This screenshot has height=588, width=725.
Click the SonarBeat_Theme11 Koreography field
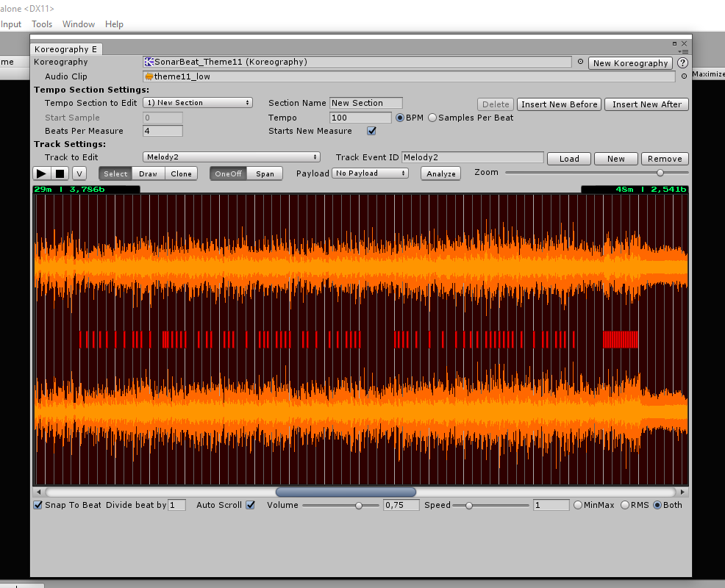357,62
